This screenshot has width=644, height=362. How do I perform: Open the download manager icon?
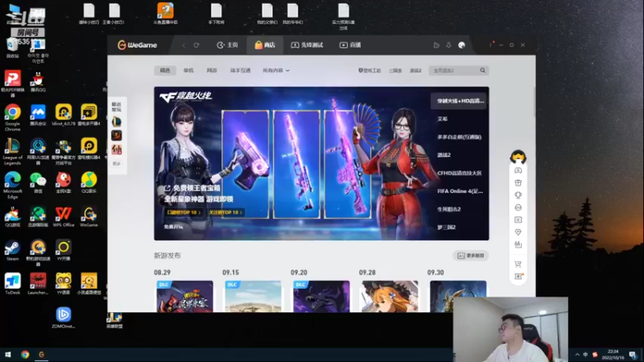pyautogui.click(x=448, y=45)
